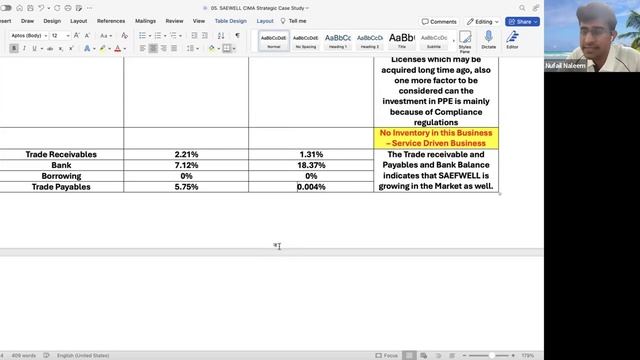
Task: Click the Center alignment icon
Action: 153,49
